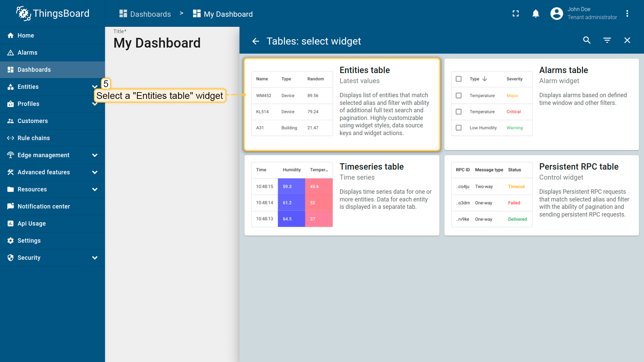This screenshot has width=644, height=362.
Task: Check the header checkbox in Alarms table preview
Action: tap(459, 79)
